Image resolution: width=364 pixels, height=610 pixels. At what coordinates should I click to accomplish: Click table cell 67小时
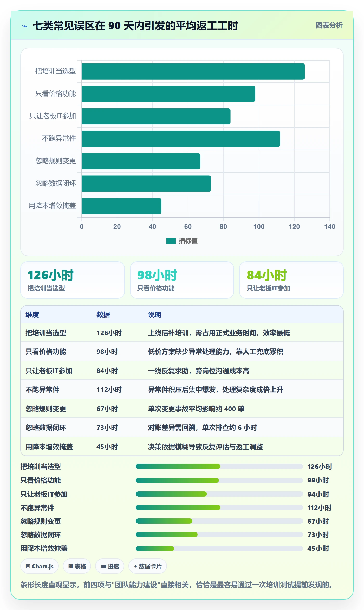pyautogui.click(x=107, y=409)
